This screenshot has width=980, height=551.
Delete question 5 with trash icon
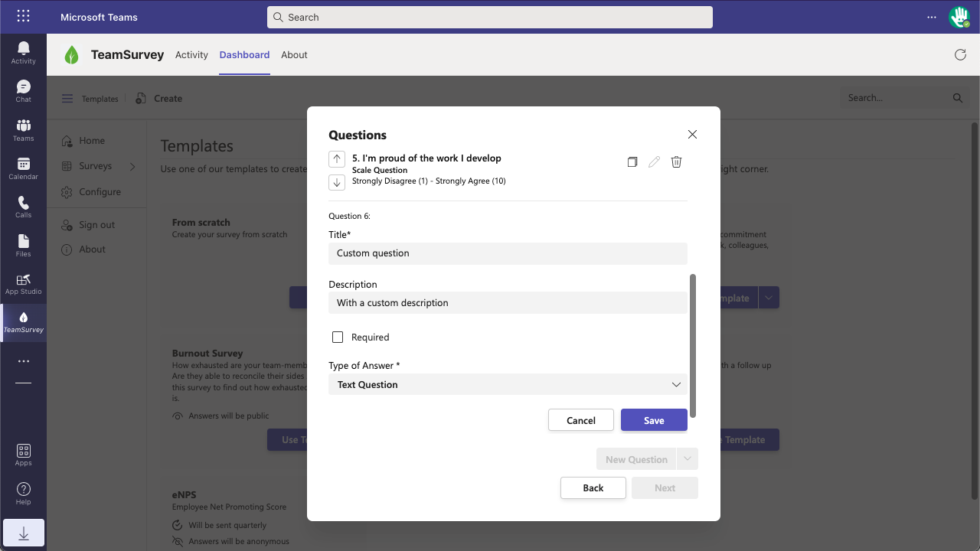[x=676, y=162]
